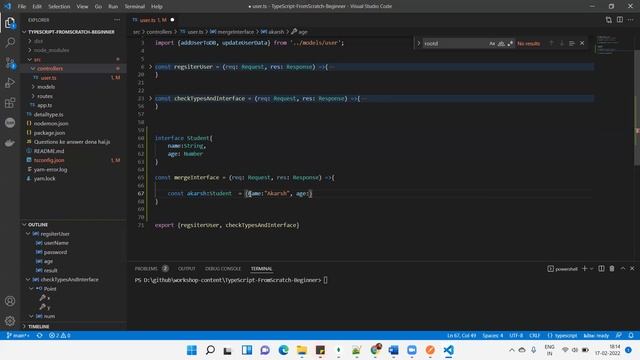Screen dimensions: 640x360
Task: Switch to the DEBUG CONSOLE tab
Action: 223,269
